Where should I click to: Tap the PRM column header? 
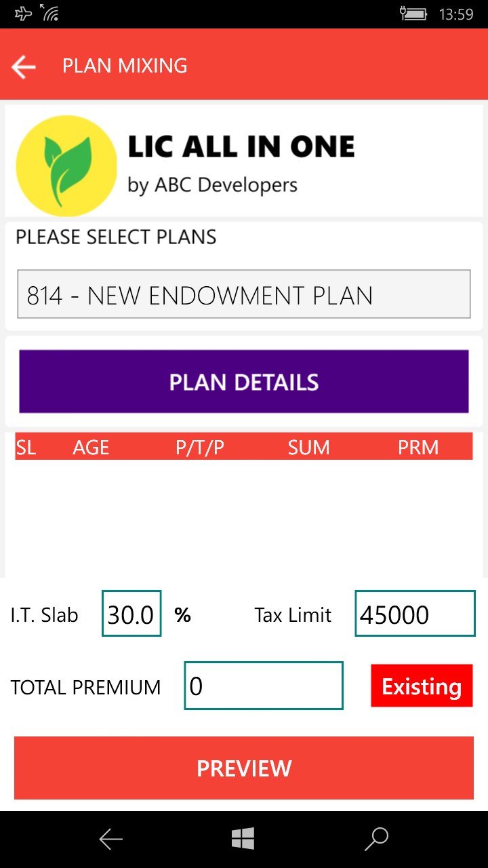click(418, 448)
